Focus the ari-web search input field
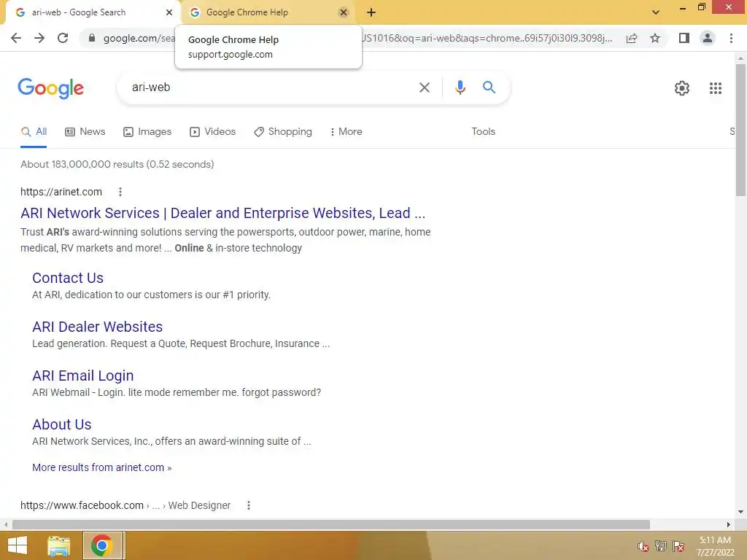The height and width of the screenshot is (560, 747). click(269, 87)
